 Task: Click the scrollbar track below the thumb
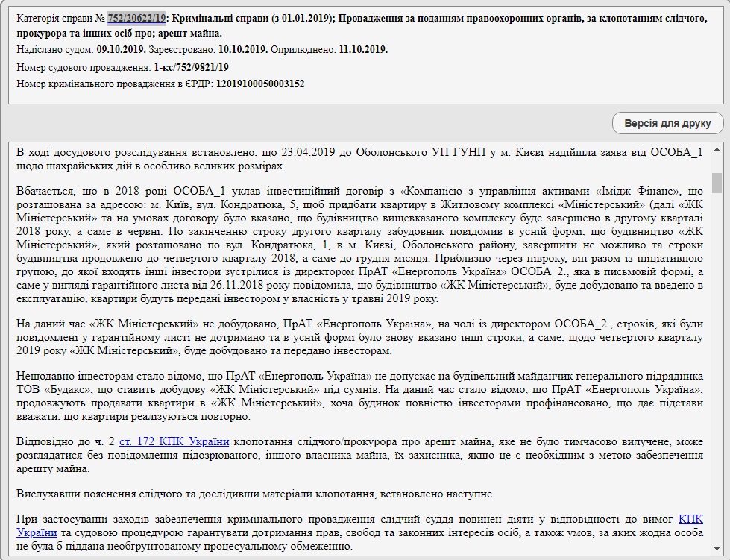coord(717,373)
